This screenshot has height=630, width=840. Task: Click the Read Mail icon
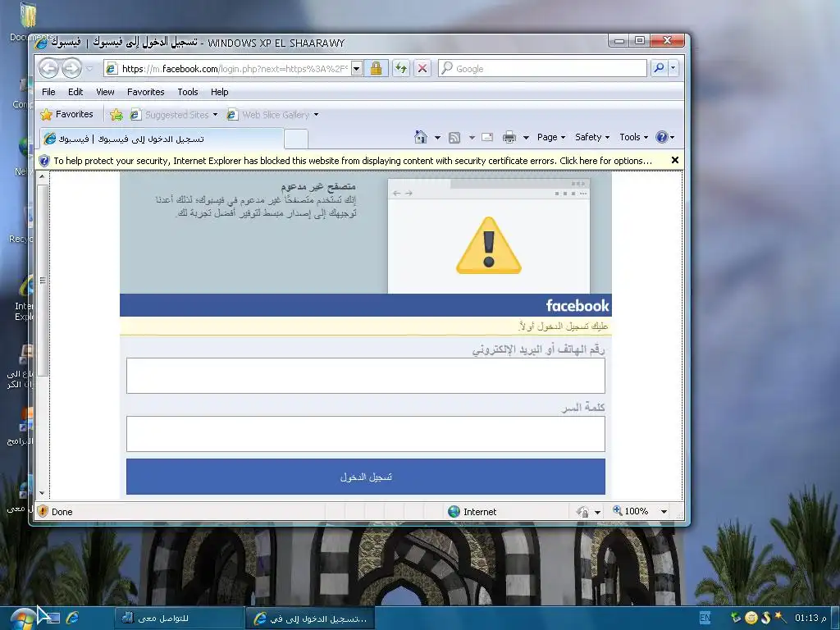pos(487,137)
